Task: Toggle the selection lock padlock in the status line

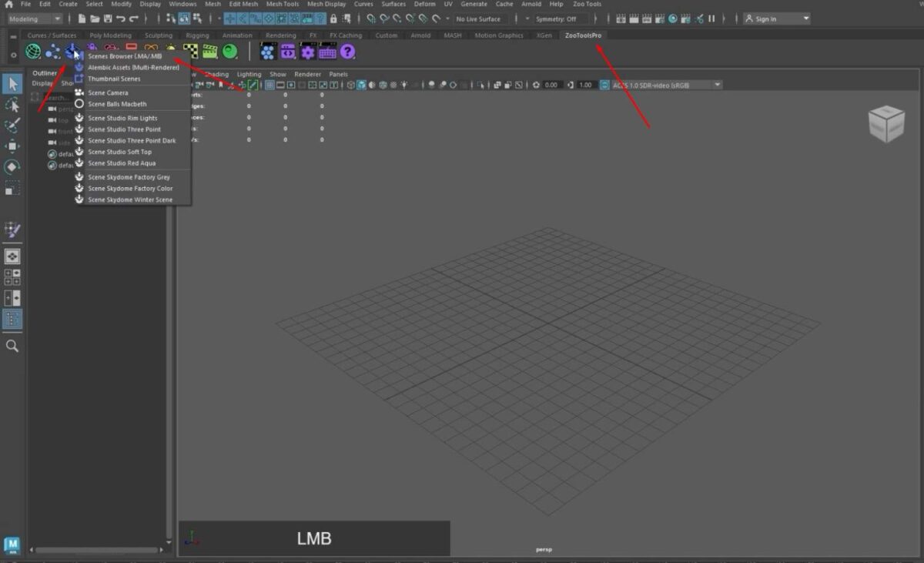Action: [333, 19]
